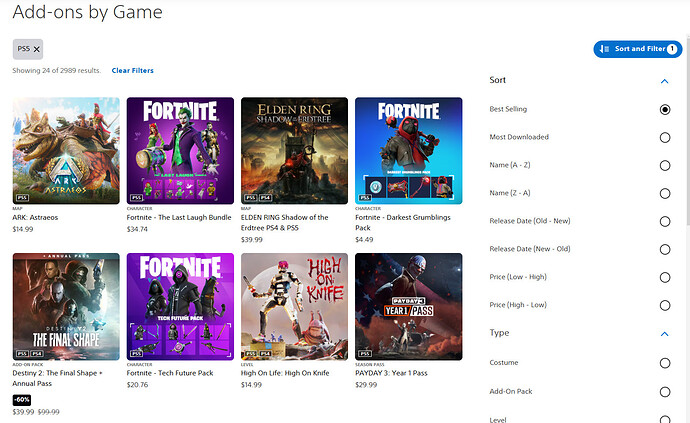The height and width of the screenshot is (423, 690).
Task: Click Destiny 2: The Final Shape title
Action: (57, 378)
